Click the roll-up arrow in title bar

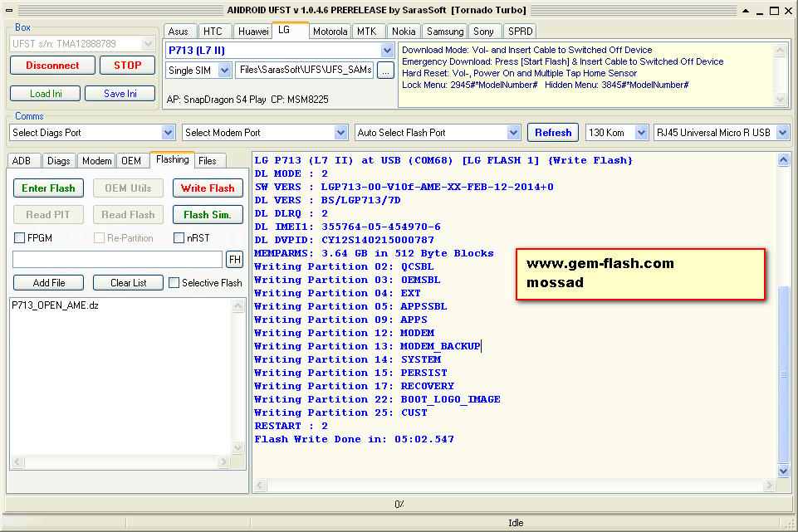pos(746,11)
